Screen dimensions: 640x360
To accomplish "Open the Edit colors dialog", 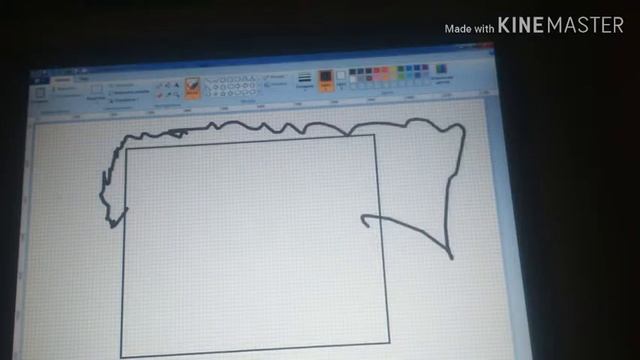I will (x=441, y=73).
